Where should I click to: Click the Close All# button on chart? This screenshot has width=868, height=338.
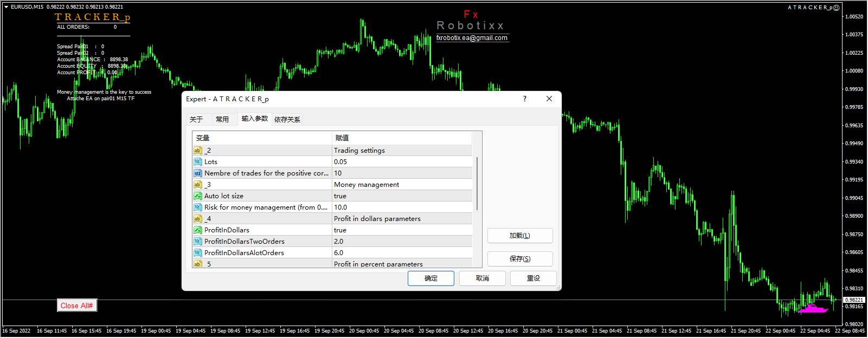coord(77,305)
